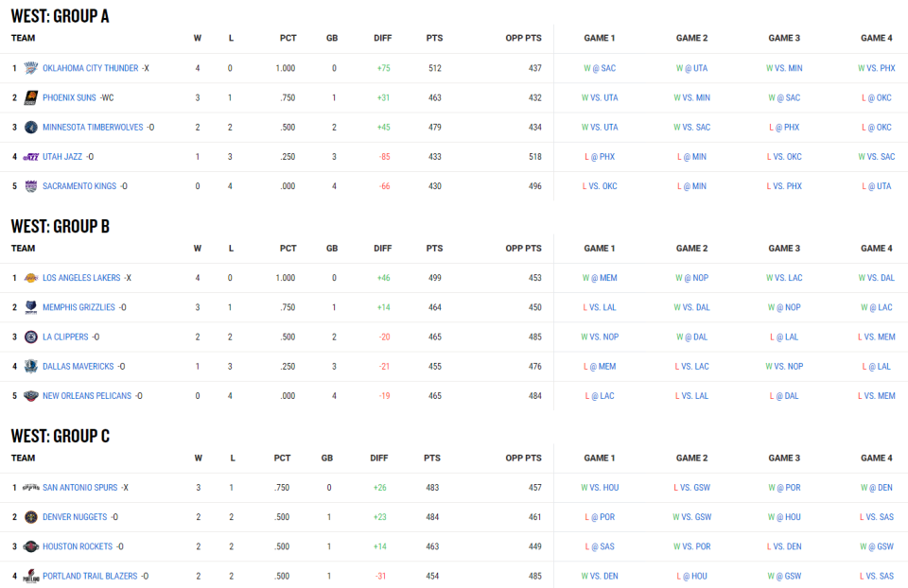Screen dimensions: 908x588
Task: Click the Denver Nuggets logo icon
Action: [31, 517]
